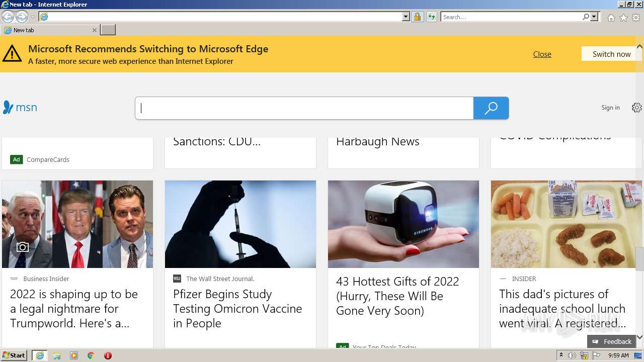Click The Wall Street Journal source label

220,279
